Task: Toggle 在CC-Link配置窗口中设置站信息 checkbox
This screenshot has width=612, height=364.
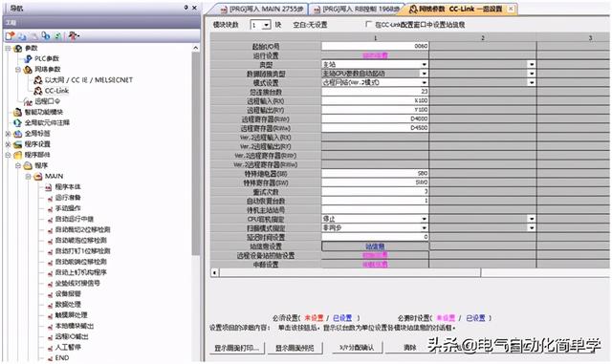Action: [x=368, y=24]
